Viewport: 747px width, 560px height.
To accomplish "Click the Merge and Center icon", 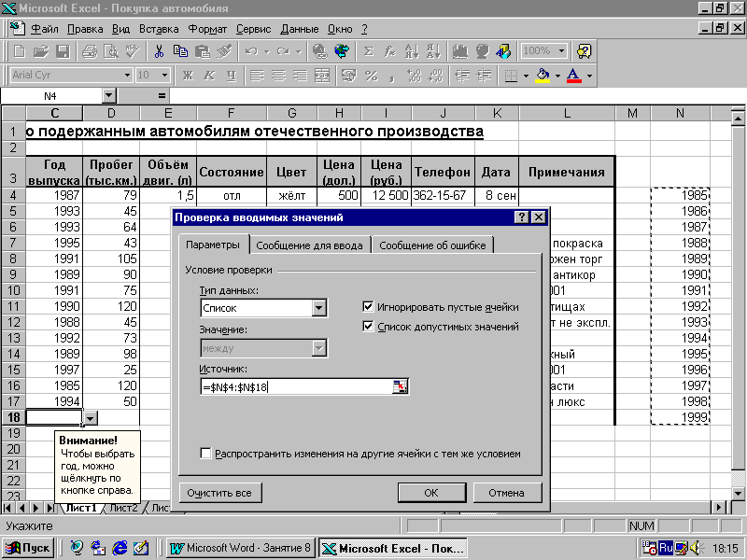I will point(322,76).
